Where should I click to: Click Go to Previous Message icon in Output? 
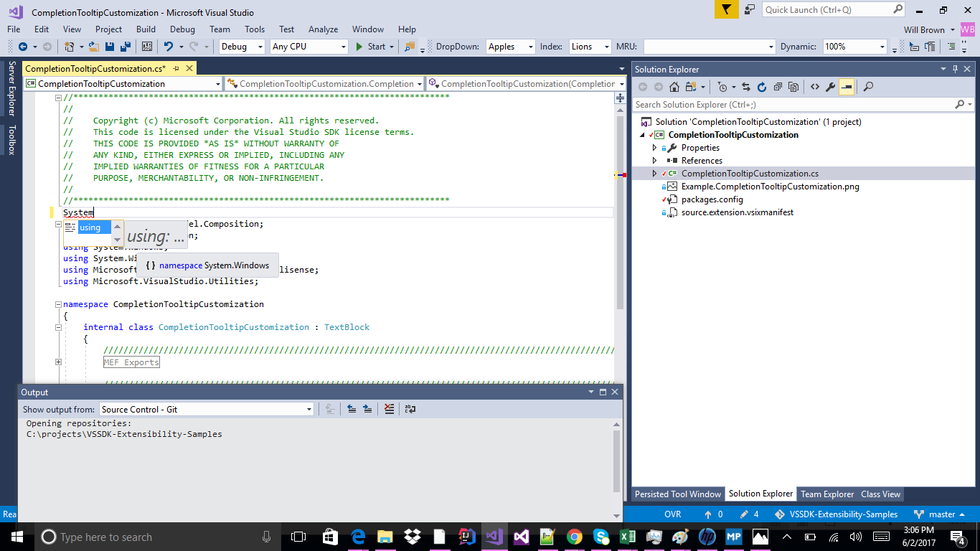click(352, 409)
